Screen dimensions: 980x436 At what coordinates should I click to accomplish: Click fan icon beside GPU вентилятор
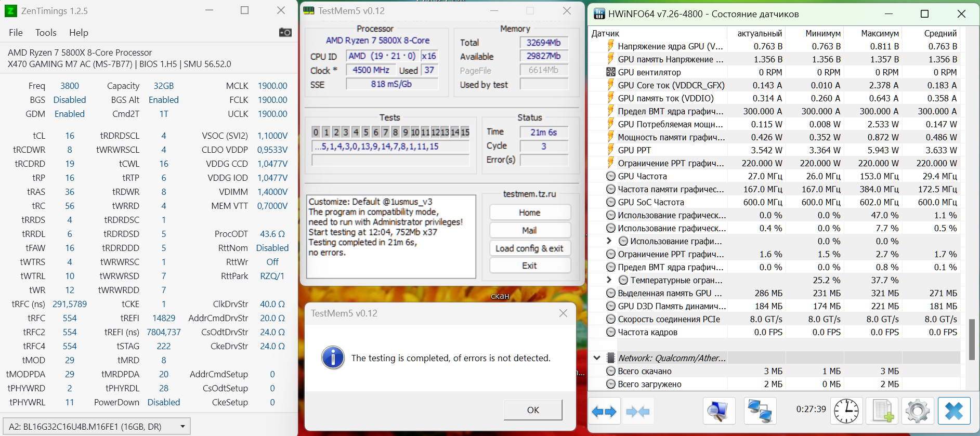[611, 72]
